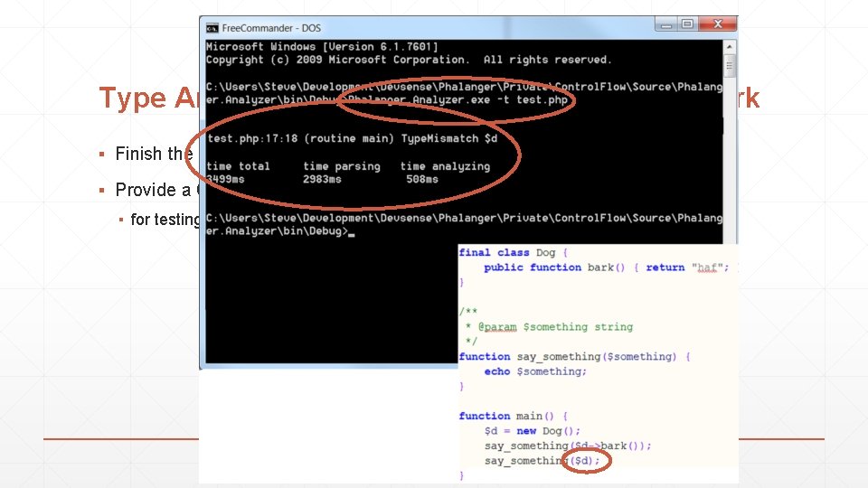Click the 'function main()' declaration
The width and height of the screenshot is (868, 488).
[514, 416]
